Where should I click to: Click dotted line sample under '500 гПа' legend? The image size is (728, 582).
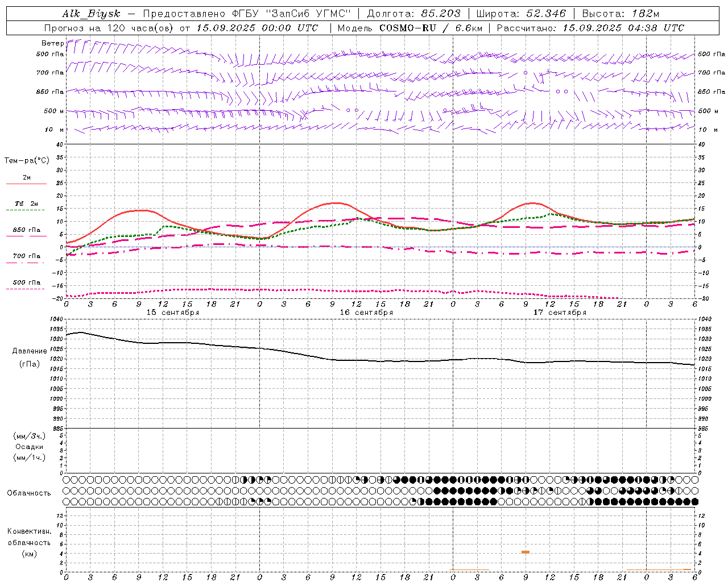pyautogui.click(x=25, y=289)
